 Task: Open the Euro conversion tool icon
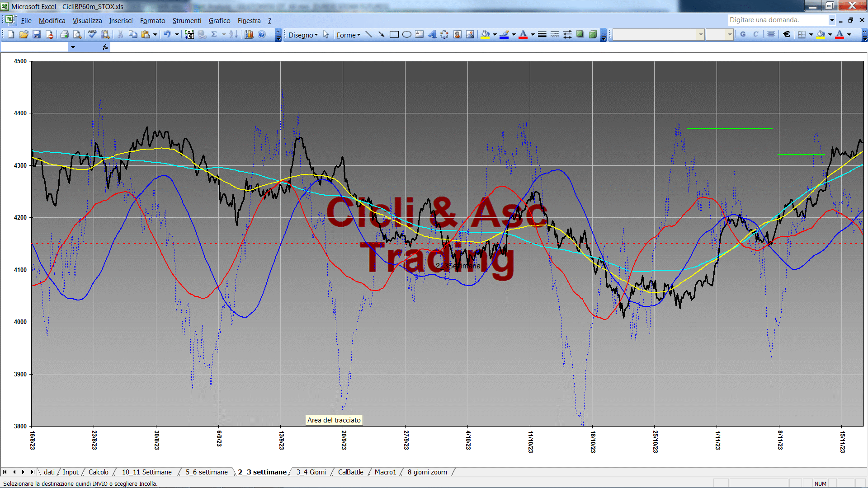pyautogui.click(x=189, y=34)
